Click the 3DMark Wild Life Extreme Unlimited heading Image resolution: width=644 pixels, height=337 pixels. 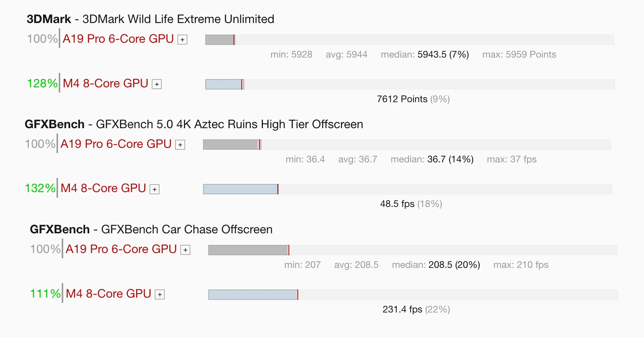click(x=150, y=19)
